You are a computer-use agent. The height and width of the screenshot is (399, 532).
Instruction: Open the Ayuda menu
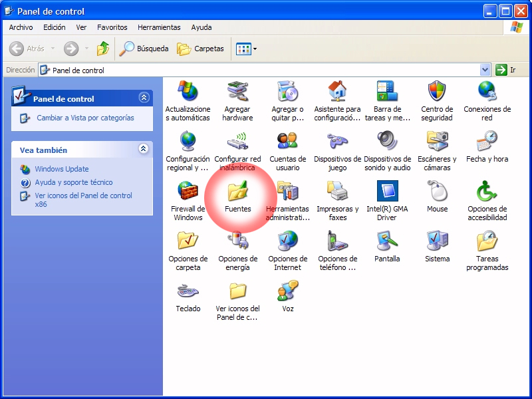tap(201, 27)
